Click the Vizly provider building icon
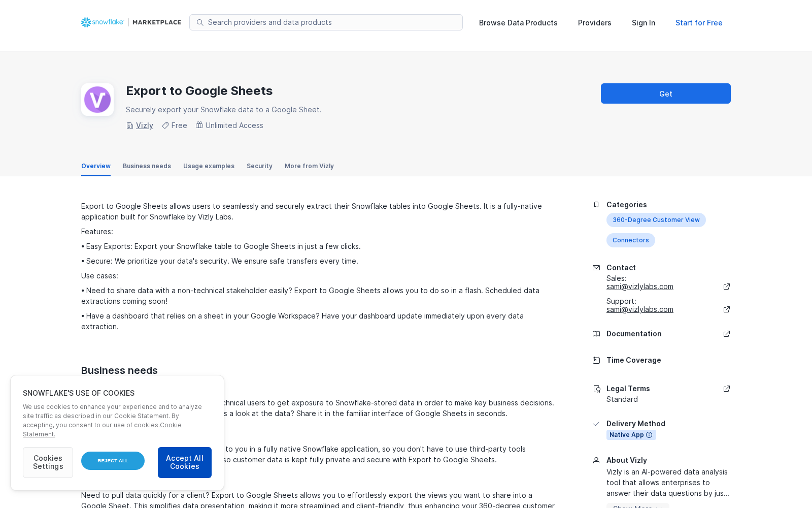812x508 pixels. 130,125
